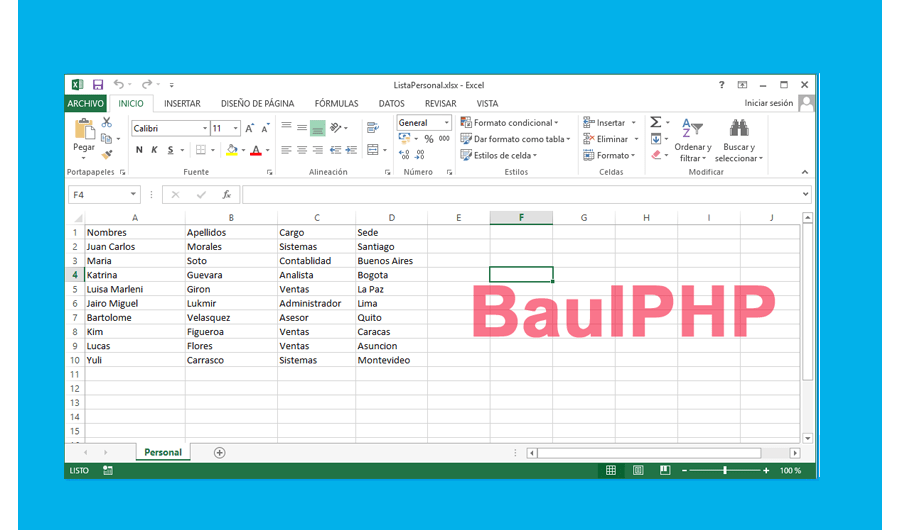Viewport: 900px width, 530px height.
Task: Open the Formato cells button
Action: pyautogui.click(x=609, y=155)
